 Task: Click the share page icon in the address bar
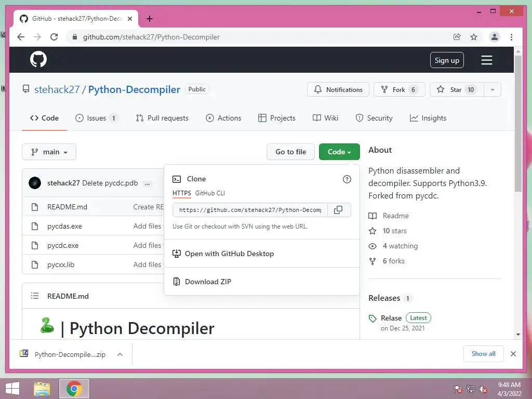pyautogui.click(x=457, y=37)
